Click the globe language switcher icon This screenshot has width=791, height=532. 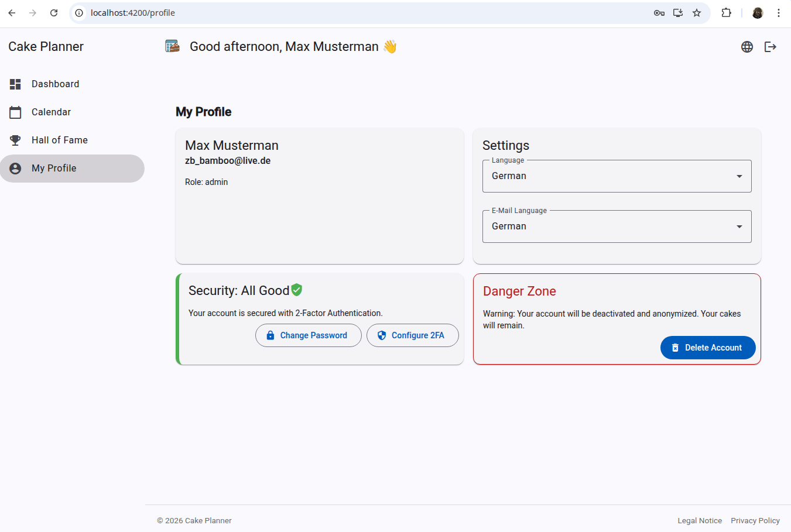[747, 47]
